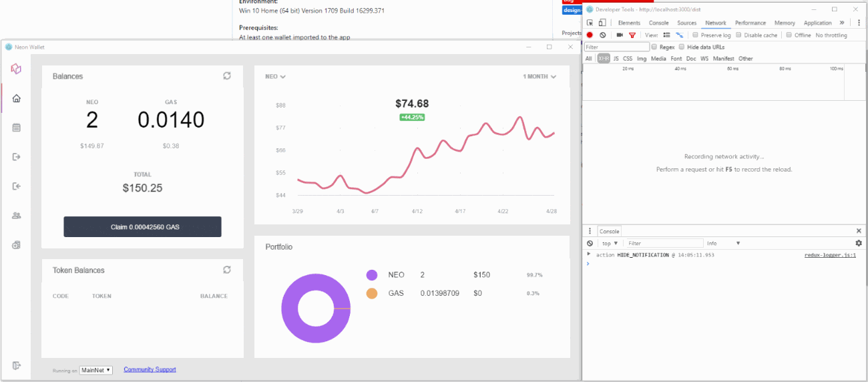Open the NEO asset dropdown on chart
The image size is (868, 382).
(x=275, y=77)
